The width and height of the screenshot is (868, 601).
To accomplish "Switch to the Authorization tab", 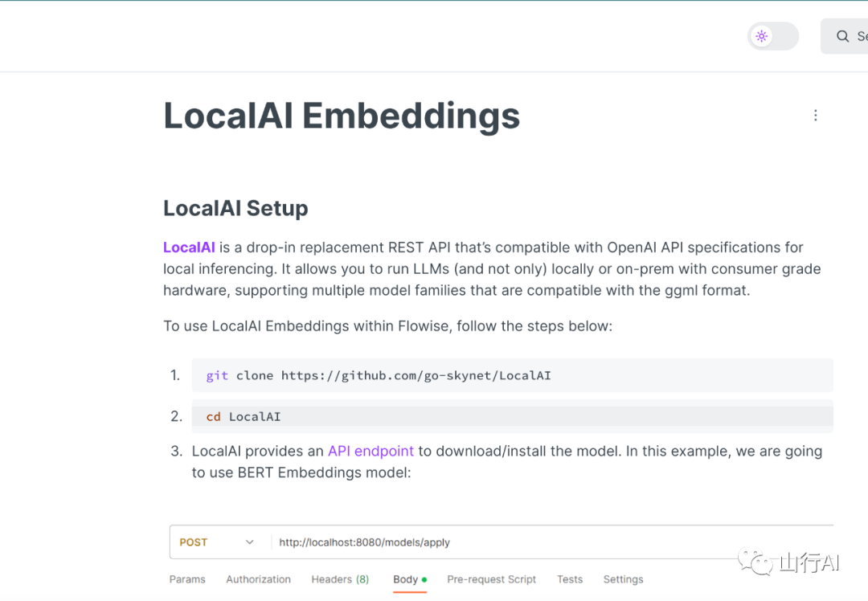I will 258,579.
